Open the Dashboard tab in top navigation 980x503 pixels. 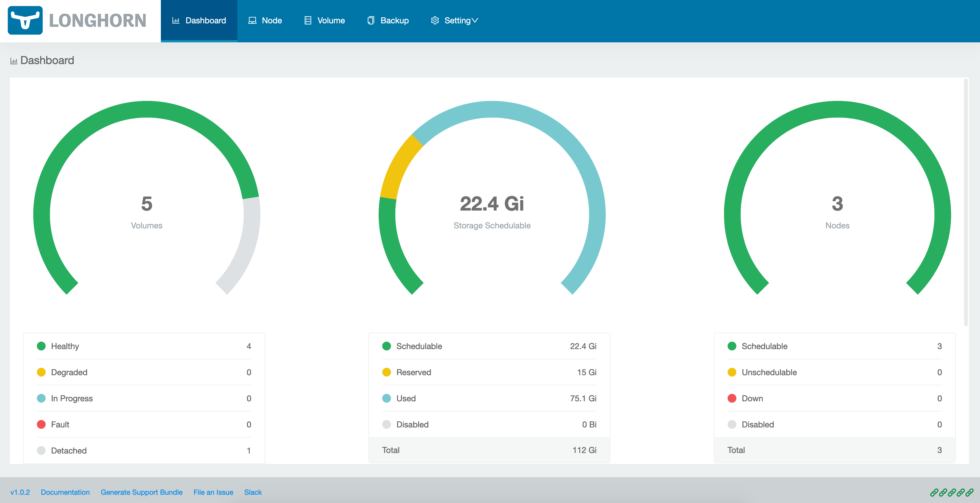click(x=199, y=21)
